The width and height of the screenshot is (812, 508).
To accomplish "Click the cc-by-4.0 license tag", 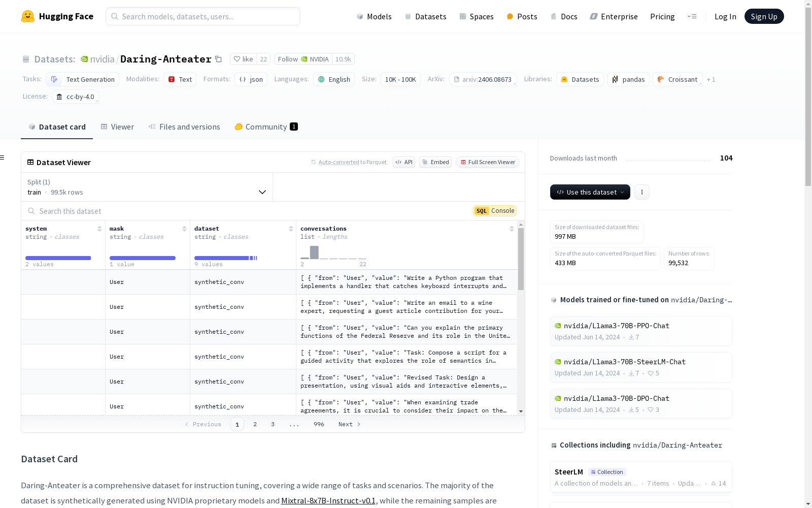I will 75,97.
